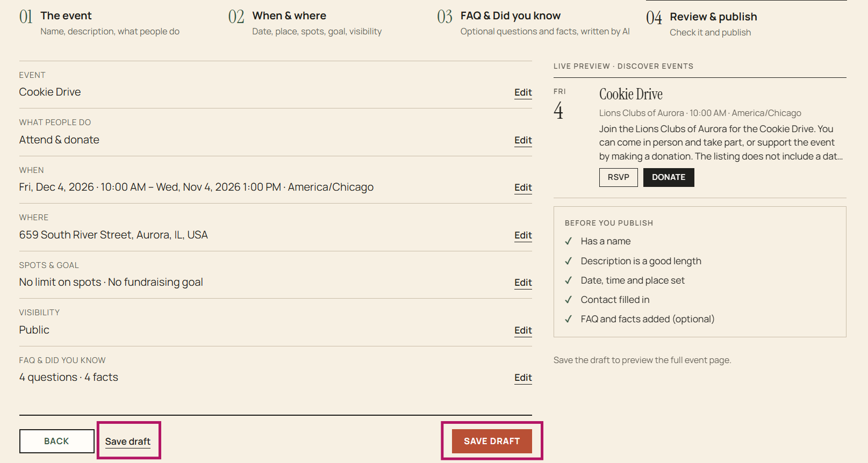This screenshot has width=868, height=463.
Task: Edit the Event name Cookie Drive
Action: (x=523, y=92)
